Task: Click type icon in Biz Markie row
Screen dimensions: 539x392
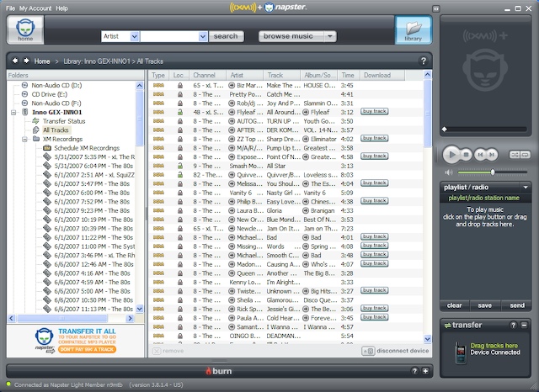Action: (158, 85)
